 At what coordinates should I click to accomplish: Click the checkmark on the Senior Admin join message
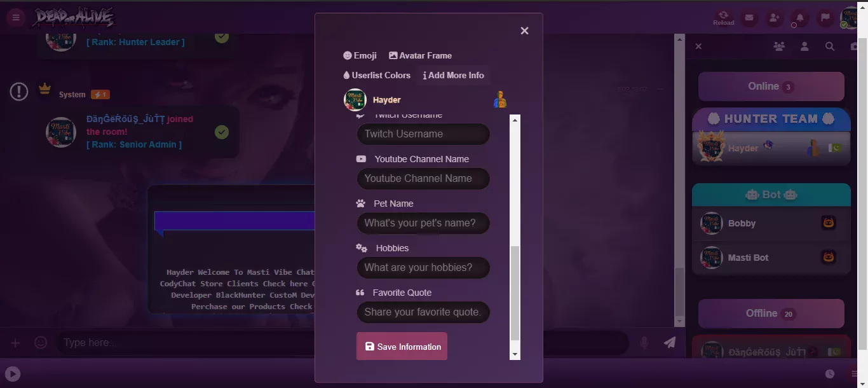click(222, 132)
